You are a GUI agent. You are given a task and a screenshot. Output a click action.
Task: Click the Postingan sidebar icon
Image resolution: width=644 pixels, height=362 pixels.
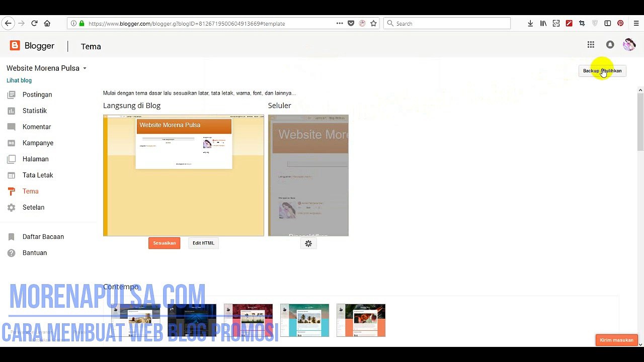12,95
